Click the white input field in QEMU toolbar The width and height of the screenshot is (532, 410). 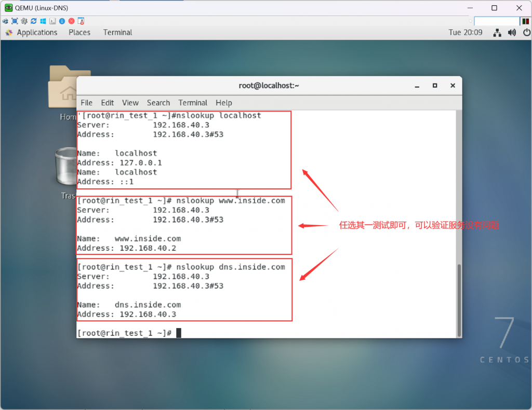tap(496, 21)
